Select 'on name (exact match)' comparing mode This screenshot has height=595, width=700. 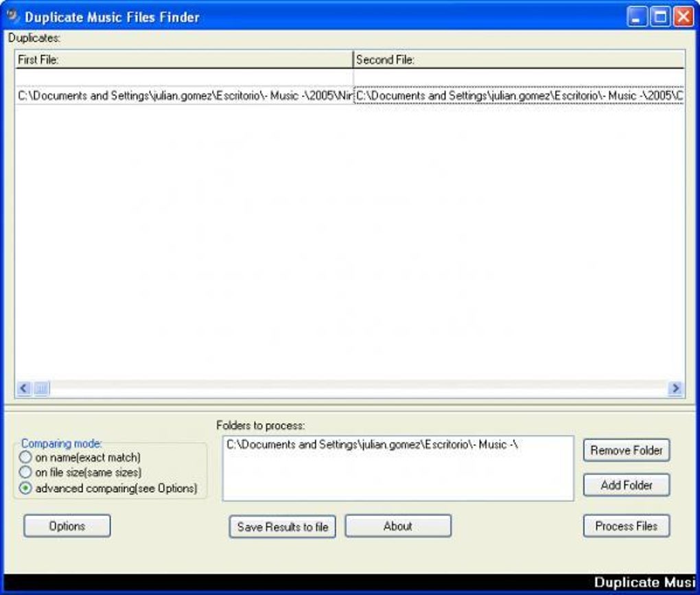click(x=26, y=457)
